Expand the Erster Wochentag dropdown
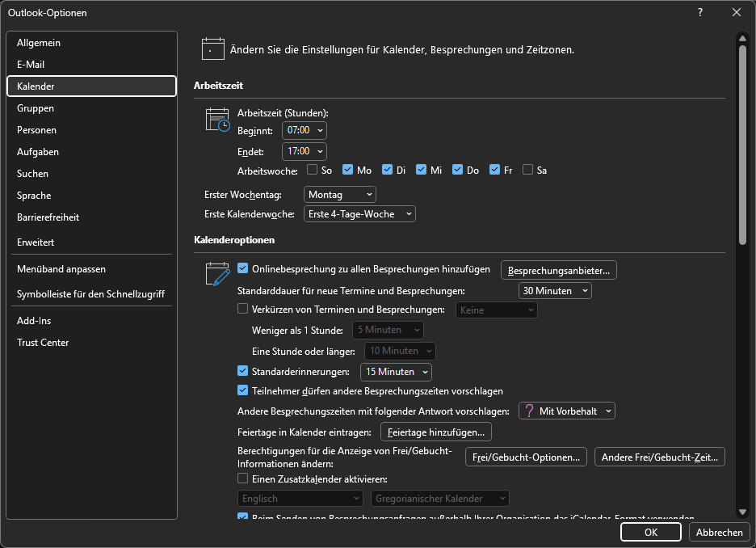The width and height of the screenshot is (756, 548). point(340,194)
